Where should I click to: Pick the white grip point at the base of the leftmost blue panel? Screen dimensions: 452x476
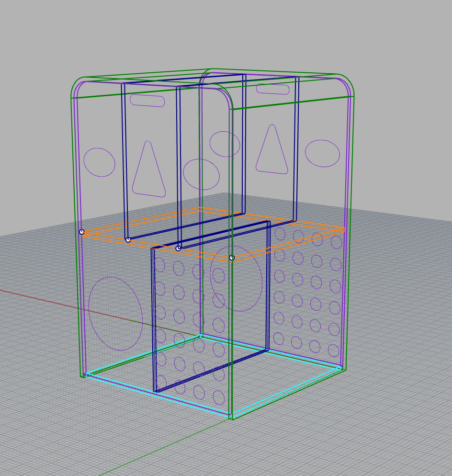128,240
